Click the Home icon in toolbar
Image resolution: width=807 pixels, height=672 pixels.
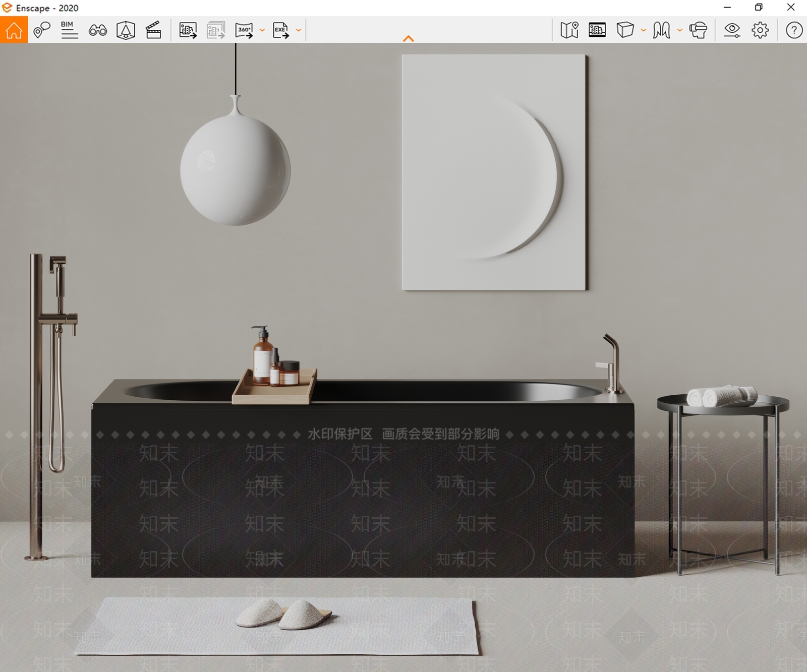(x=14, y=30)
